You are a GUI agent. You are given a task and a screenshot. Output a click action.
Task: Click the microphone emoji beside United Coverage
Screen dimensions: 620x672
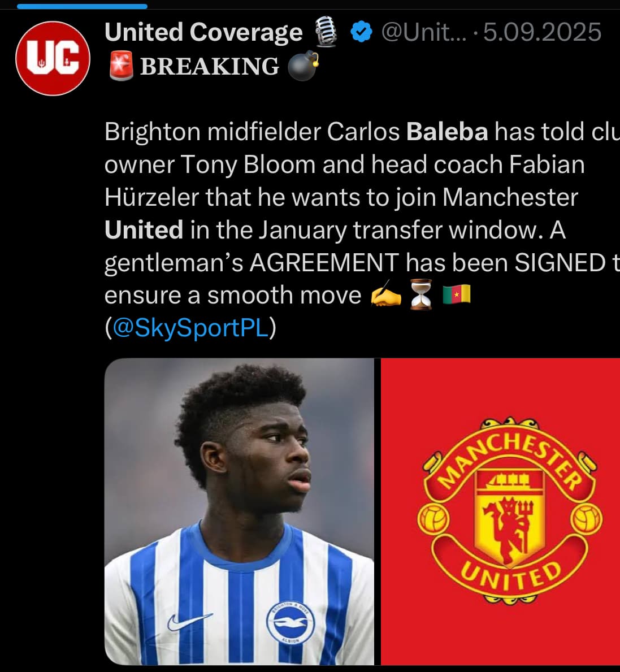(326, 31)
